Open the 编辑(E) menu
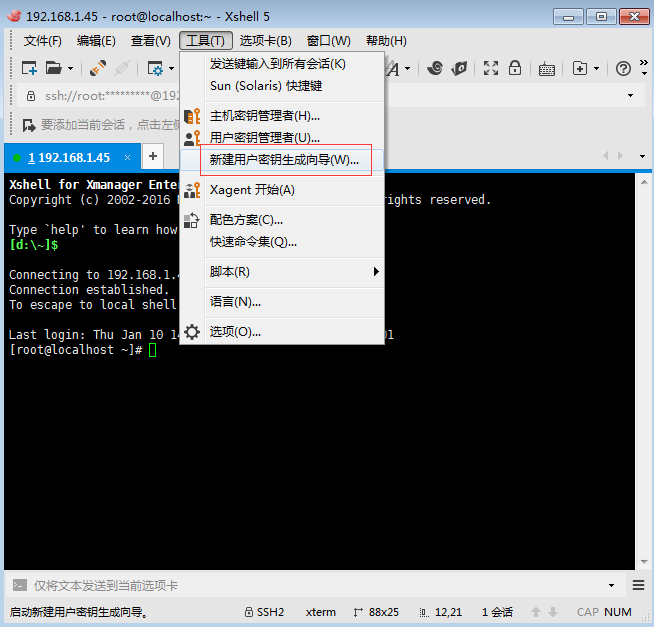 pyautogui.click(x=96, y=41)
